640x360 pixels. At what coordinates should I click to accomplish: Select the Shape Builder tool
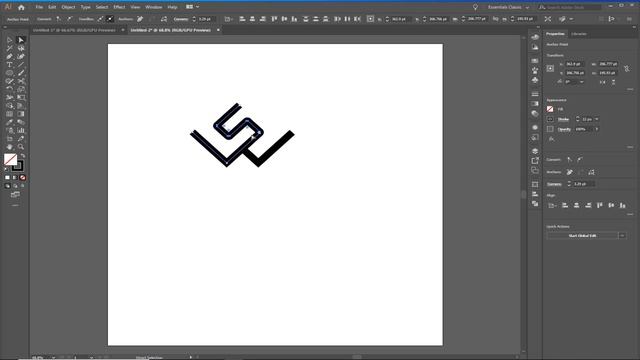(9, 106)
